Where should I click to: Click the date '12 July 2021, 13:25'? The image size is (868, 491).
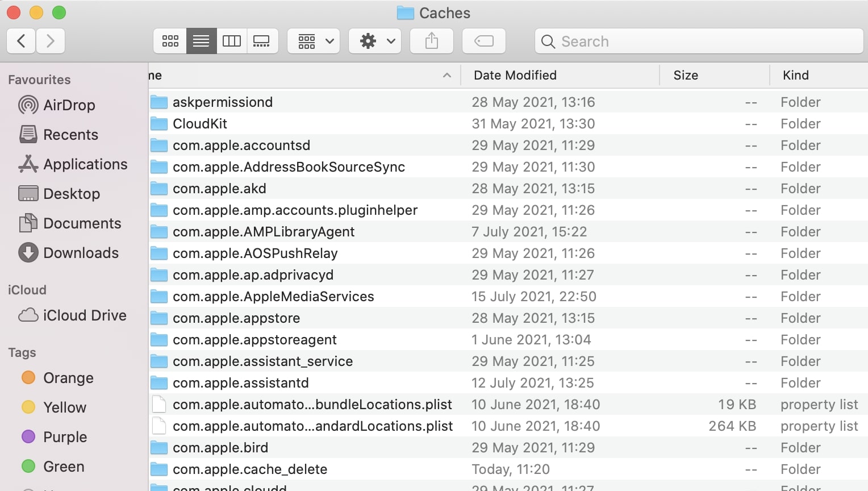[533, 383]
